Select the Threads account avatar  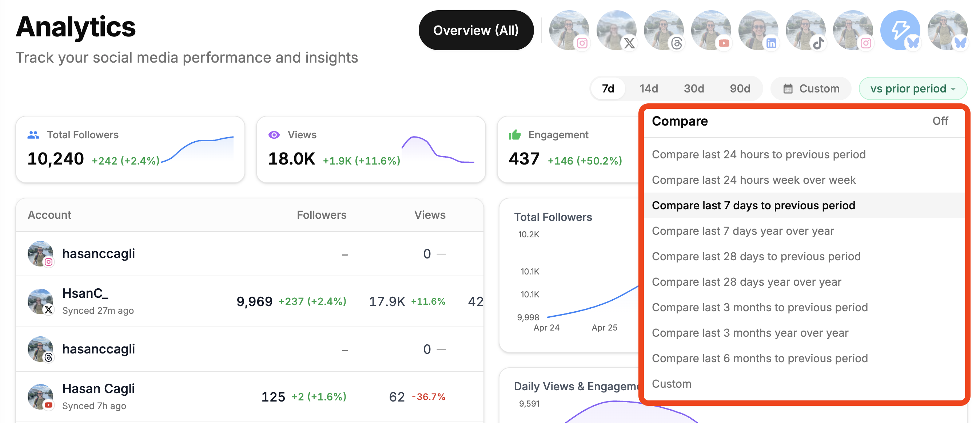click(664, 30)
